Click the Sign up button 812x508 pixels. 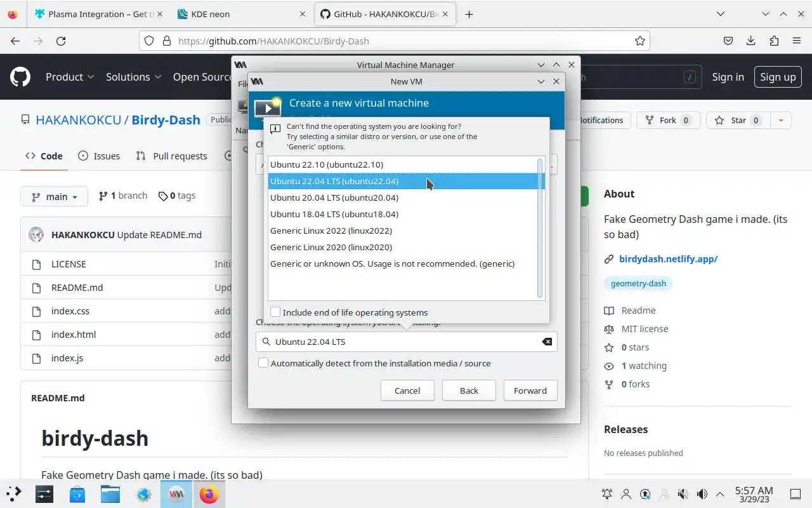click(x=778, y=77)
